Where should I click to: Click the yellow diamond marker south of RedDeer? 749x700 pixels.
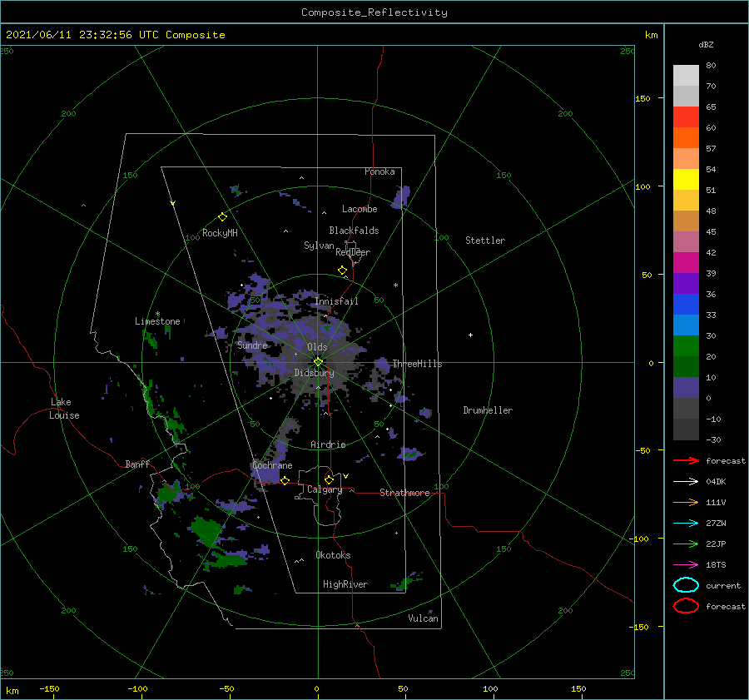pyautogui.click(x=343, y=271)
